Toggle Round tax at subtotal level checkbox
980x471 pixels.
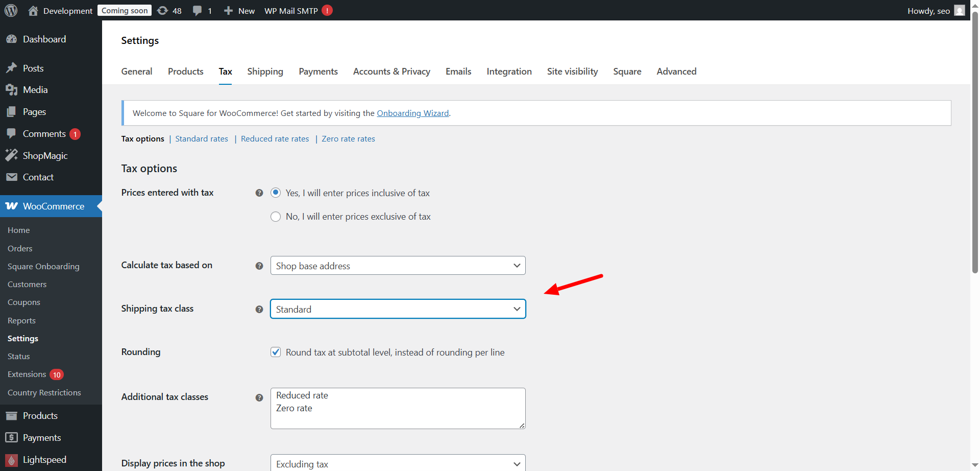click(276, 352)
